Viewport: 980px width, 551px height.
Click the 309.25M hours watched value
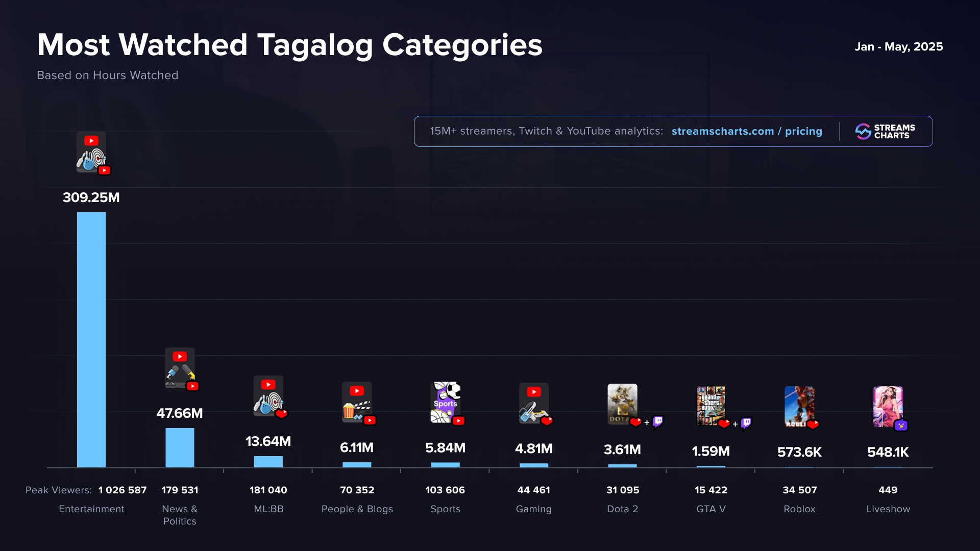pos(91,197)
